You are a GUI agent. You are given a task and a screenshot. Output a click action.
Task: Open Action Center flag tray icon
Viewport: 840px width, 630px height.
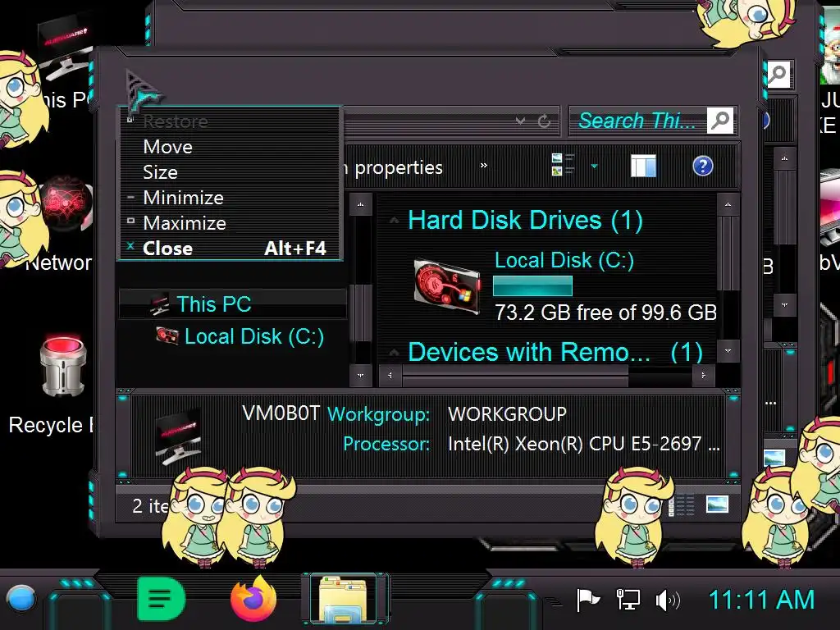pos(587,600)
